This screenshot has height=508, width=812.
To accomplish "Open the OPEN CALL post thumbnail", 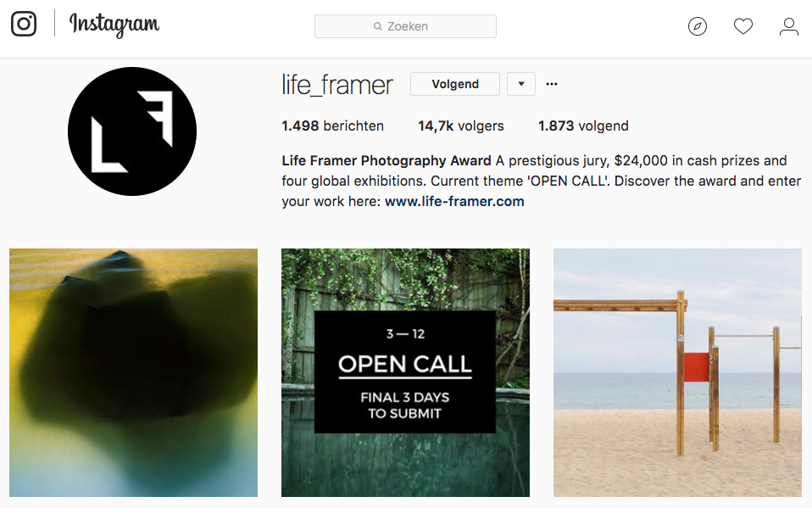I will pyautogui.click(x=405, y=372).
